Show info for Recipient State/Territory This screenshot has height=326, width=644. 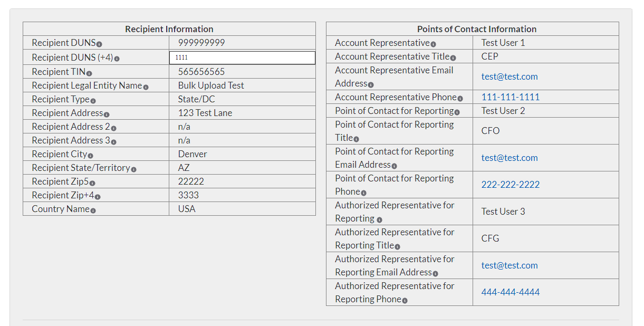point(134,169)
